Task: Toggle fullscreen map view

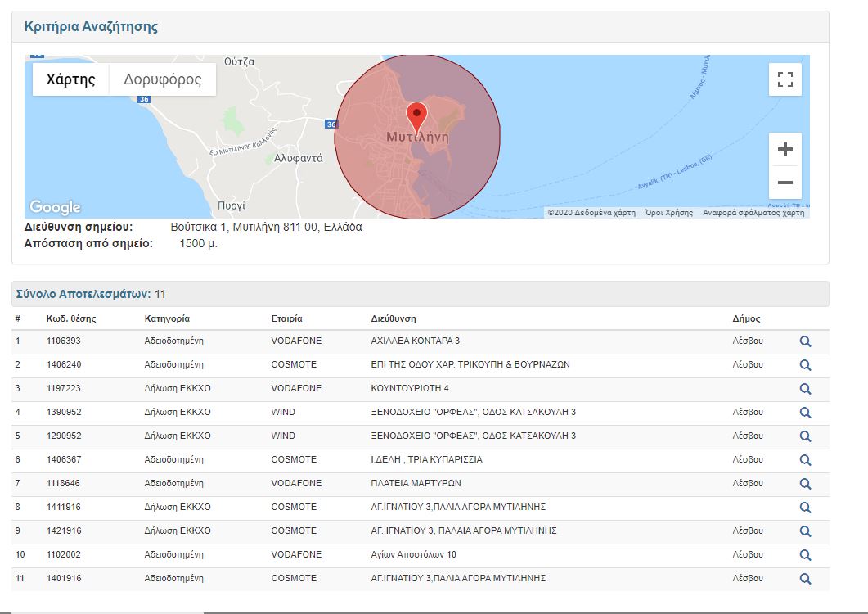Action: (x=785, y=79)
